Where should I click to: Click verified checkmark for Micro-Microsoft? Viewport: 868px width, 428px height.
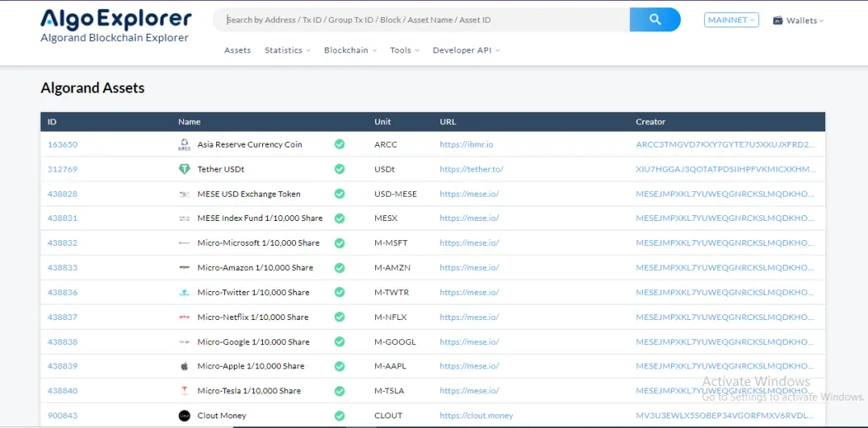(x=340, y=243)
